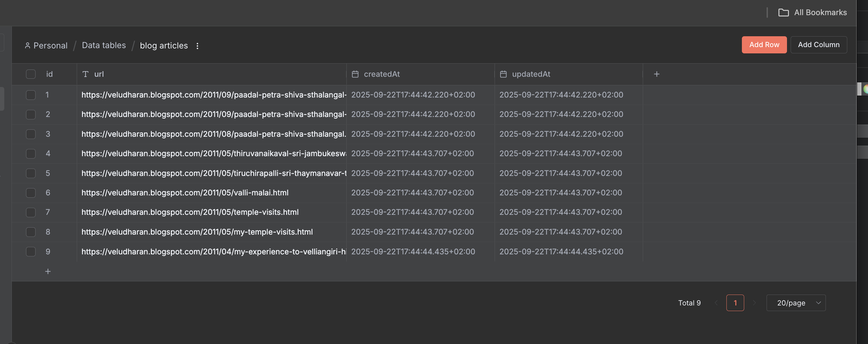Image resolution: width=868 pixels, height=344 pixels.
Task: Click the valli-malai.html url cell
Action: coord(185,193)
